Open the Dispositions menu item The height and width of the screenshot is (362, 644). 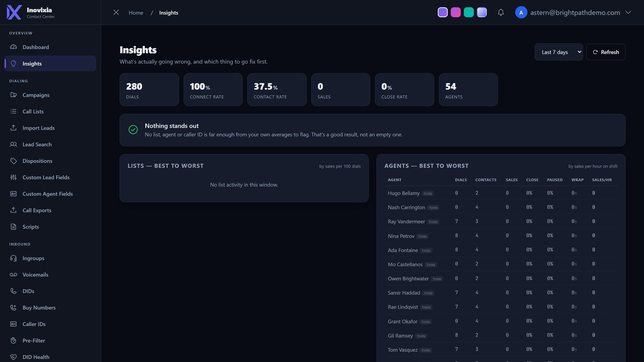(50, 161)
